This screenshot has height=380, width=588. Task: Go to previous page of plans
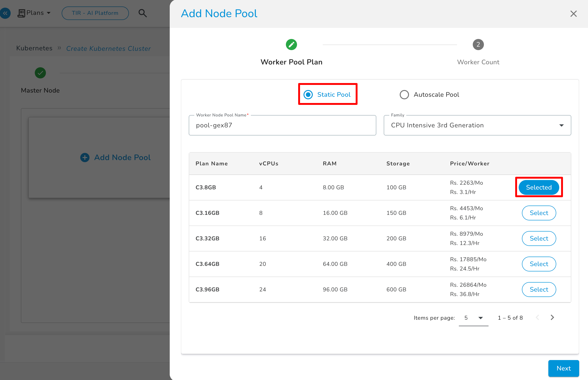(x=537, y=317)
